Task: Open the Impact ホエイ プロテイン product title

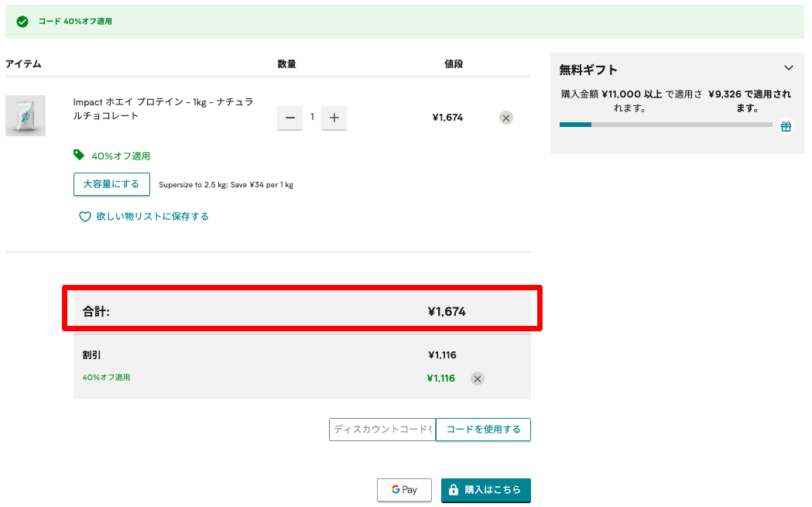Action: 163,109
